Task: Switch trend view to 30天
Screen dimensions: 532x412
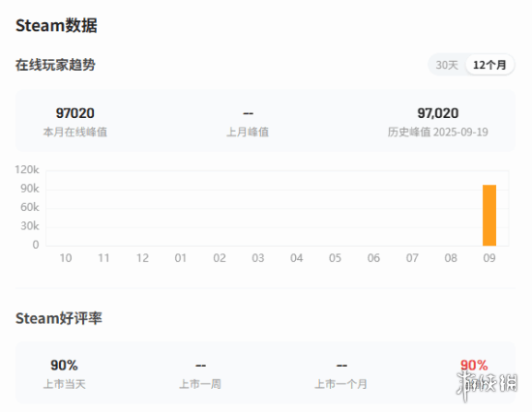Action: [x=447, y=65]
